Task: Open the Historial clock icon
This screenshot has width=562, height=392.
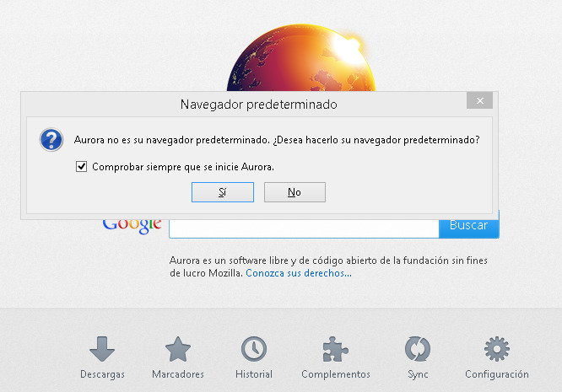Action: point(254,349)
